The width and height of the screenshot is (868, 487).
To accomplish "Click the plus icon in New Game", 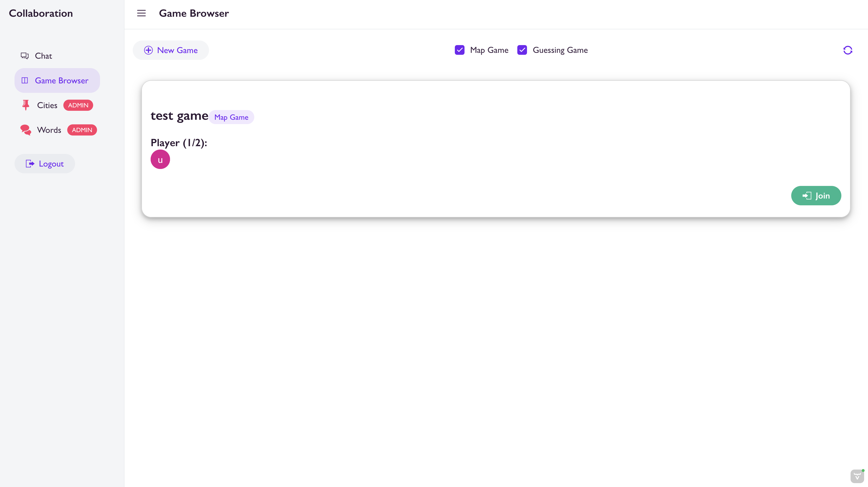I will 148,50.
